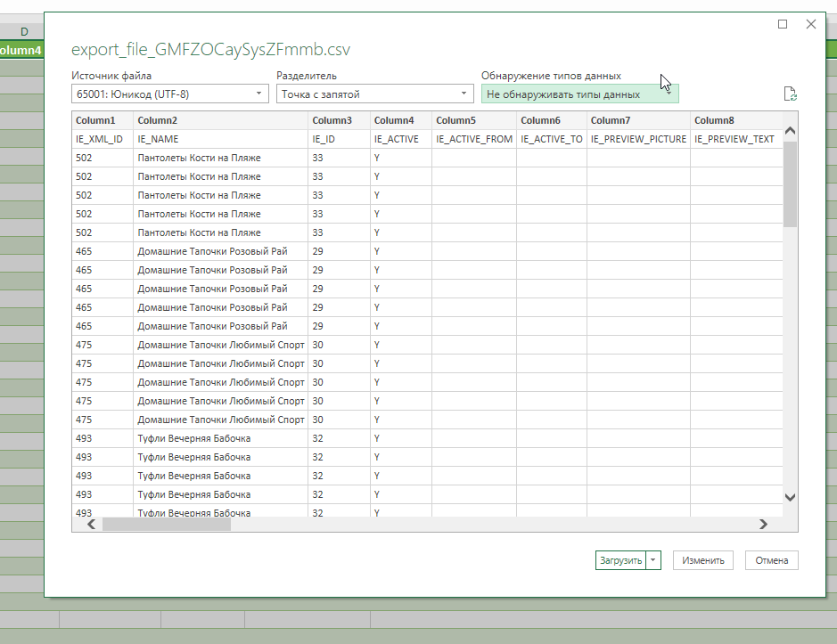Click the vertical scrollbar up arrow
This screenshot has height=644, width=837.
(x=790, y=131)
